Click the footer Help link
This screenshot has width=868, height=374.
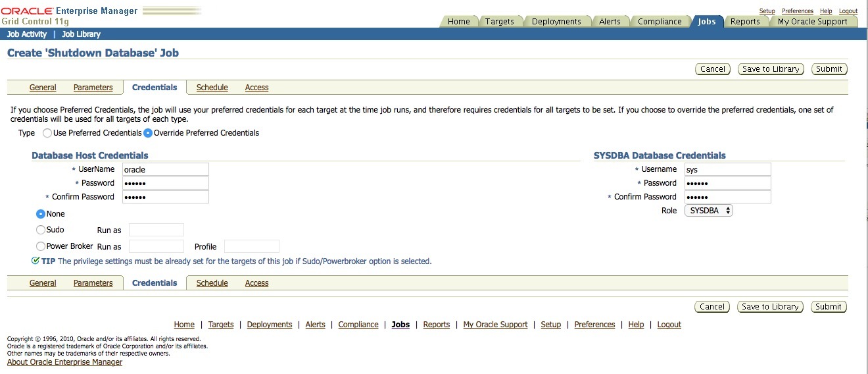click(637, 325)
